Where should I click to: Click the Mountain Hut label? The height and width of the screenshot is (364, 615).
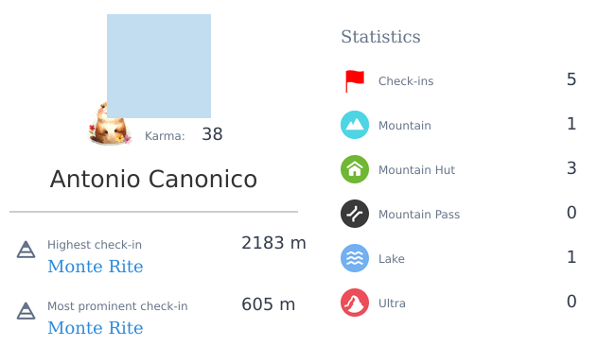tap(416, 170)
